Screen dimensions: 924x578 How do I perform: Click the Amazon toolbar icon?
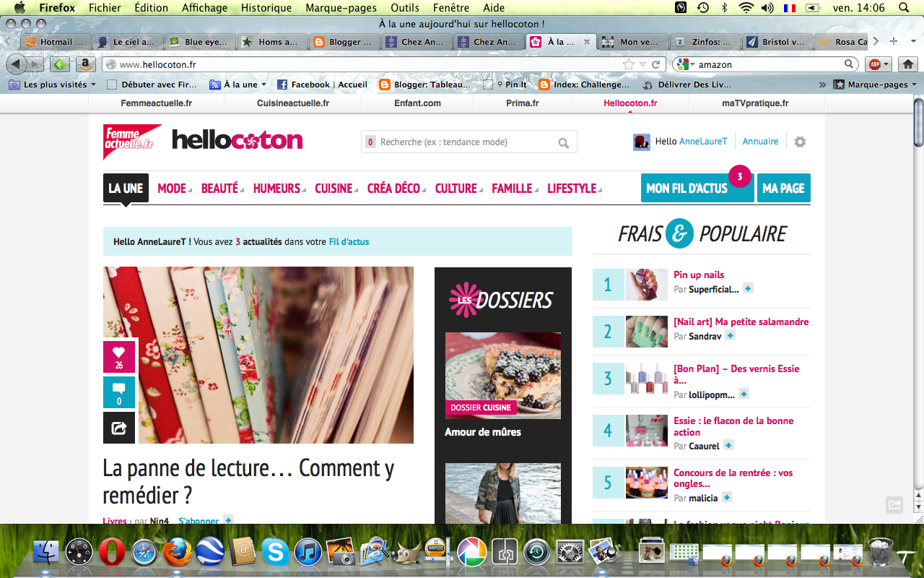85,64
